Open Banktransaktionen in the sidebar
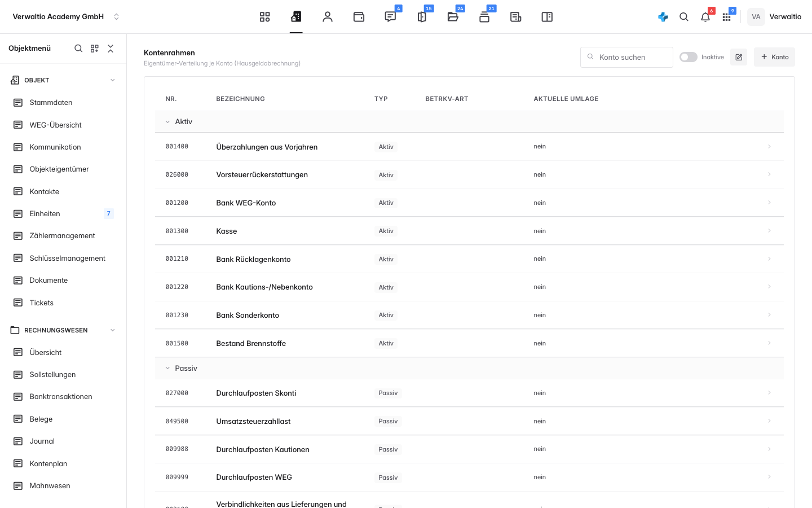Viewport: 812px width, 508px height. 60,397
